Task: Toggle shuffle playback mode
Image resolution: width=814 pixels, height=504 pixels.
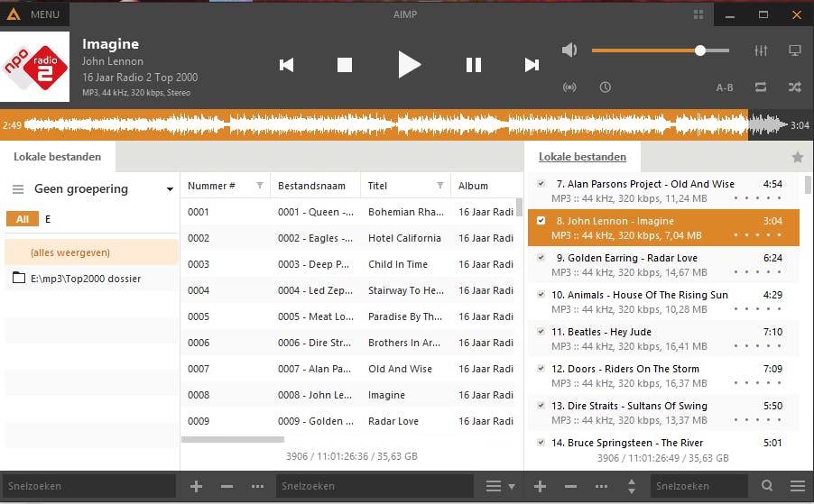Action: click(x=795, y=87)
